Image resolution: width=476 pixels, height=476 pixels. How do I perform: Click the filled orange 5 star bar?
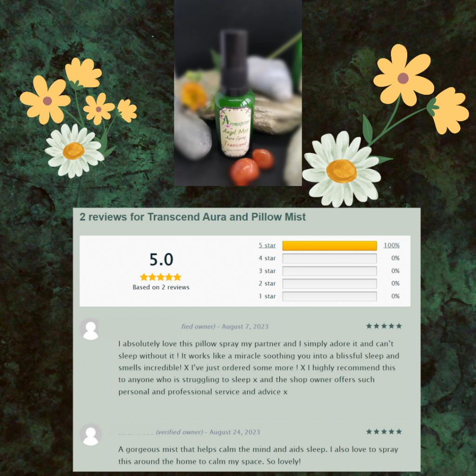[x=330, y=245]
